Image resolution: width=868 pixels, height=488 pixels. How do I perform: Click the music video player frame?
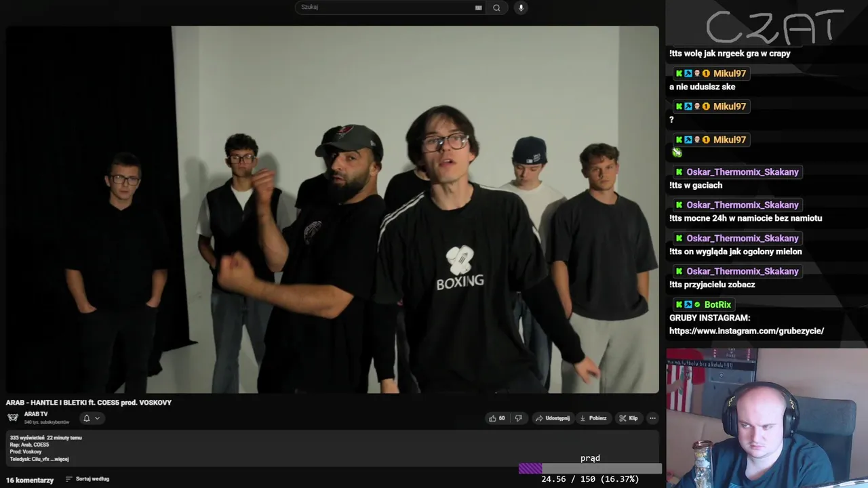(332, 209)
